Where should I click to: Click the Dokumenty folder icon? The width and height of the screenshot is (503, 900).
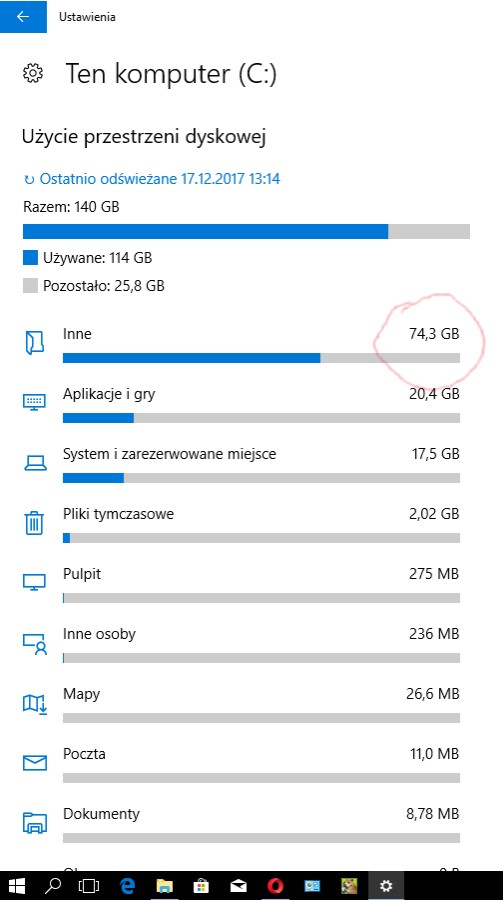point(34,822)
